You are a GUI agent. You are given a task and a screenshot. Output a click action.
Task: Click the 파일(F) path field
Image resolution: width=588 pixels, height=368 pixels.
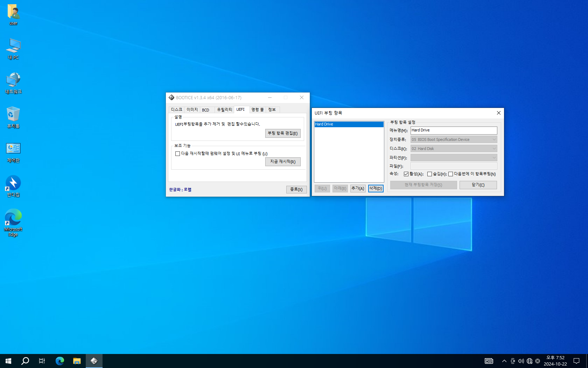[454, 166]
